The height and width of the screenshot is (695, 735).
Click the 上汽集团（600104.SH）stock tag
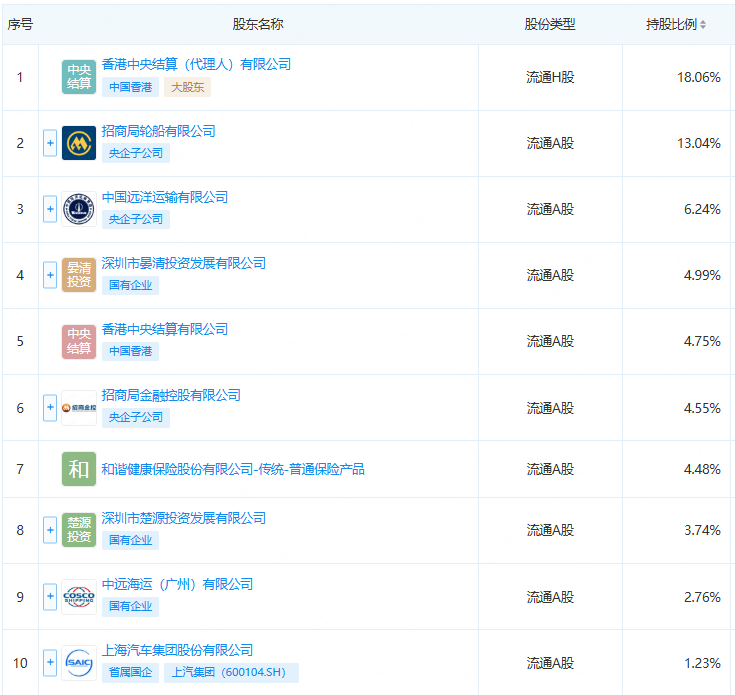[x=231, y=673]
